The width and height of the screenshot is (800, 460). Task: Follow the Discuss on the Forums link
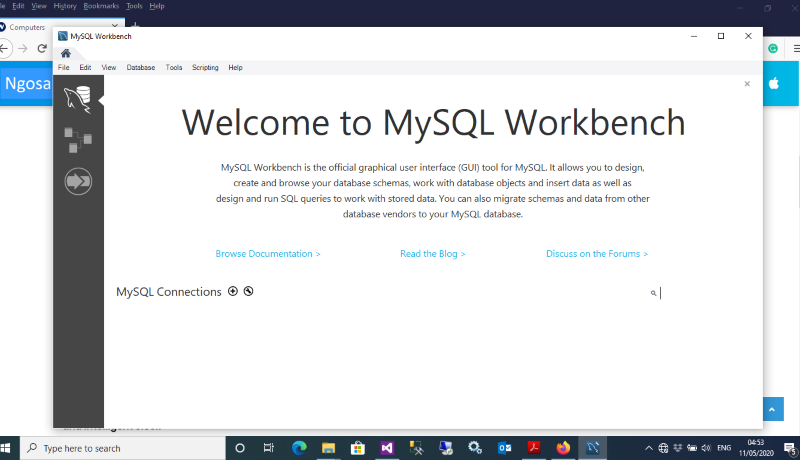597,253
